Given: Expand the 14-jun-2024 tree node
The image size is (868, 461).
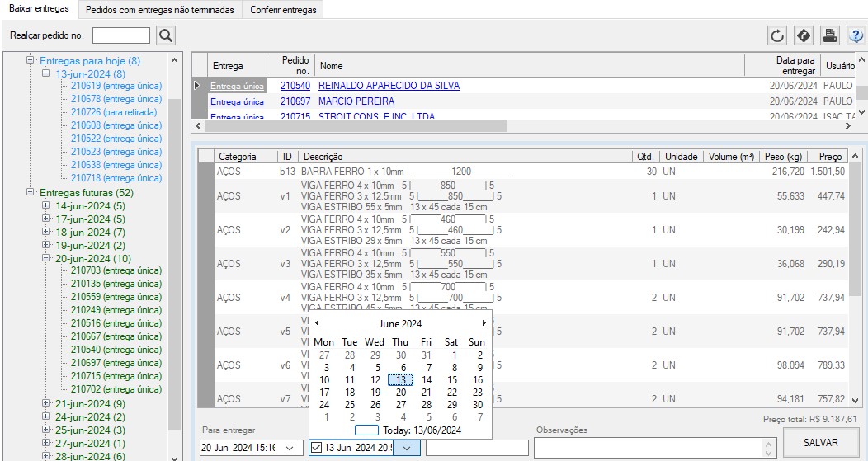Looking at the screenshot, I should coord(46,206).
